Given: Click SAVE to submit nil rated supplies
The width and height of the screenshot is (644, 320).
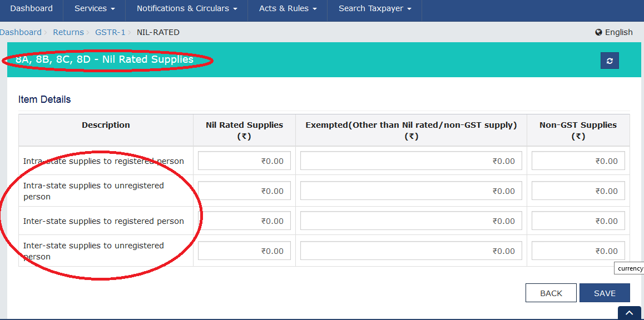Looking at the screenshot, I should (605, 293).
